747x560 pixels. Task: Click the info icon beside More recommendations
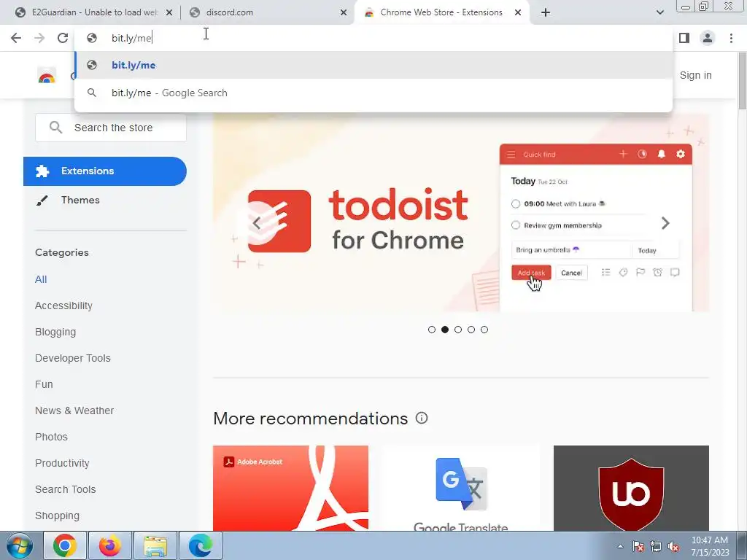point(422,418)
